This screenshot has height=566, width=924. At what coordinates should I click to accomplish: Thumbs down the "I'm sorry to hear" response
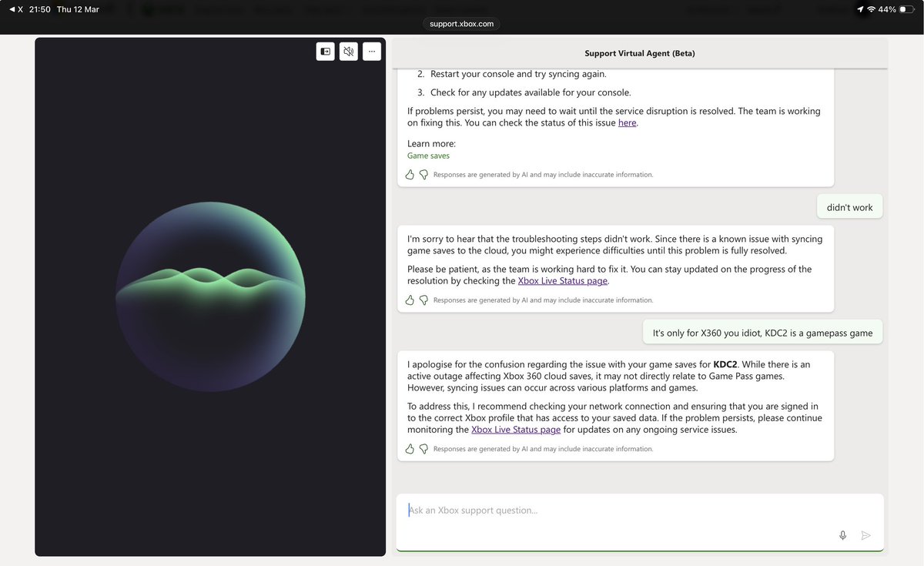[423, 300]
